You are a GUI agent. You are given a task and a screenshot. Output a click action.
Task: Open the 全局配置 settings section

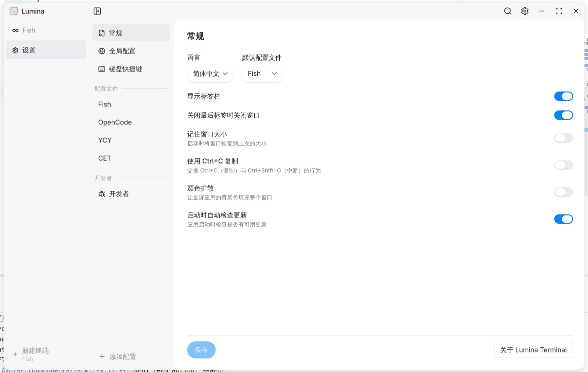[131, 51]
